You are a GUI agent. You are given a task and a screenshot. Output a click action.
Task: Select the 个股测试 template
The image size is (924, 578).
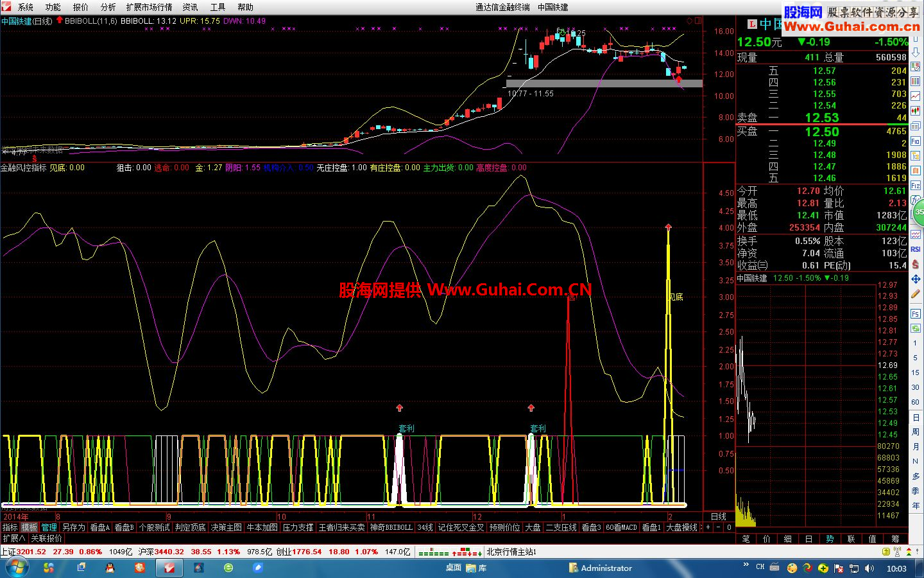154,527
